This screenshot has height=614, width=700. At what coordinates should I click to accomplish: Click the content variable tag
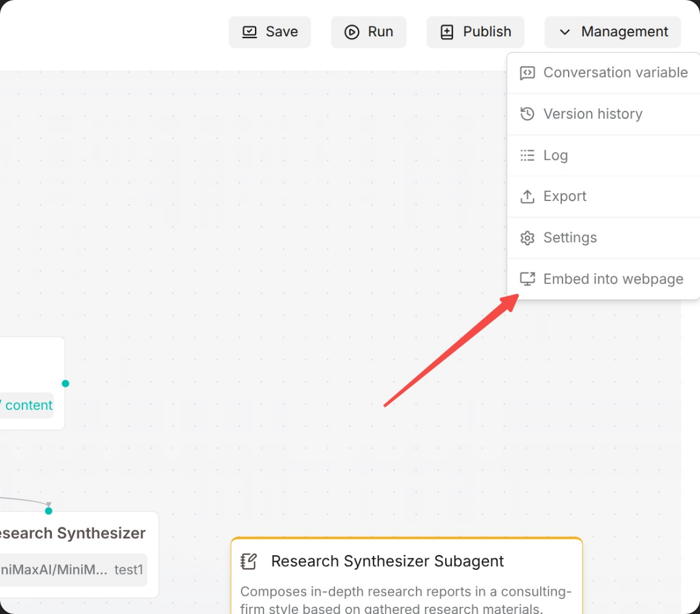[x=26, y=406]
